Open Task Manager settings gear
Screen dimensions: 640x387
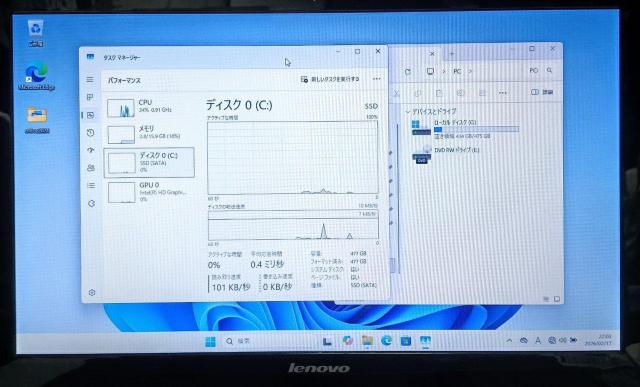pos(92,292)
